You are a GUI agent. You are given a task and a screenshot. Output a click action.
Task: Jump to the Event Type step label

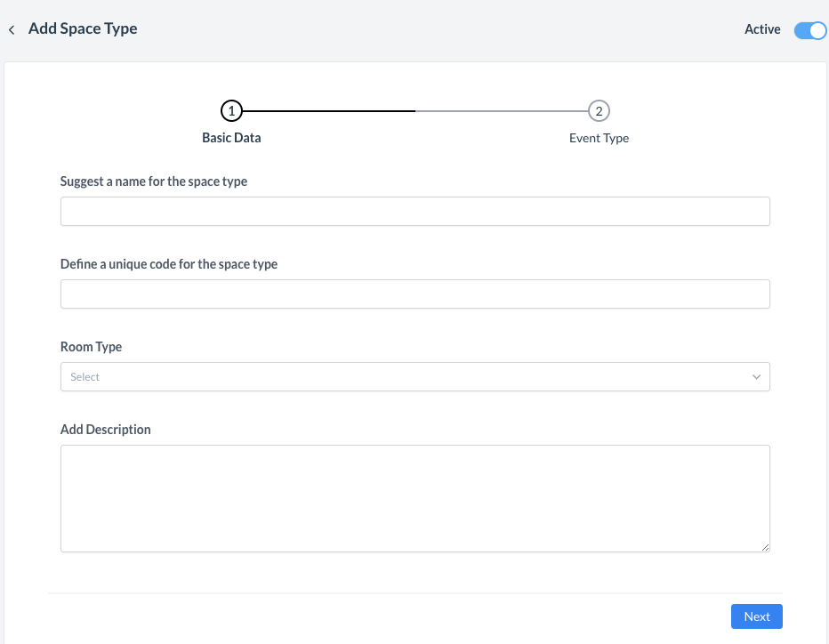click(599, 138)
